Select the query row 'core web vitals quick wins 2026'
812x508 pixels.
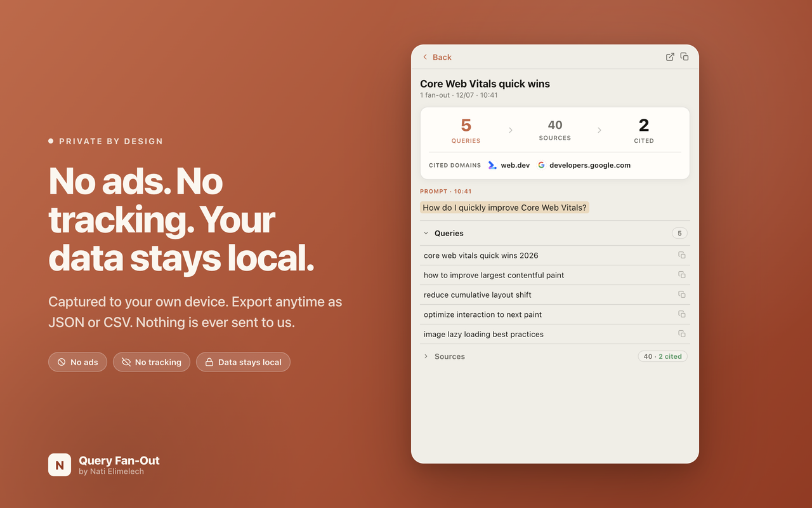click(x=555, y=255)
